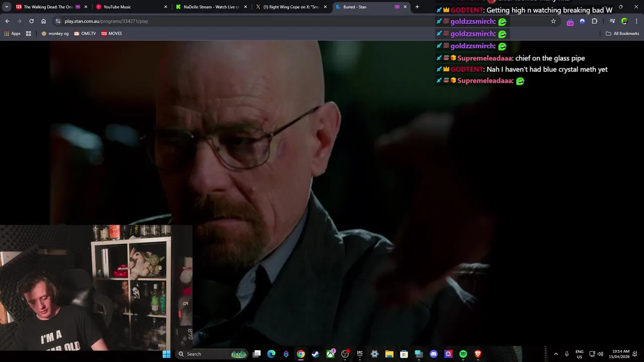Click GODTENT's 'blue crystal meth' message
This screenshot has width=644, height=362.
[522, 69]
